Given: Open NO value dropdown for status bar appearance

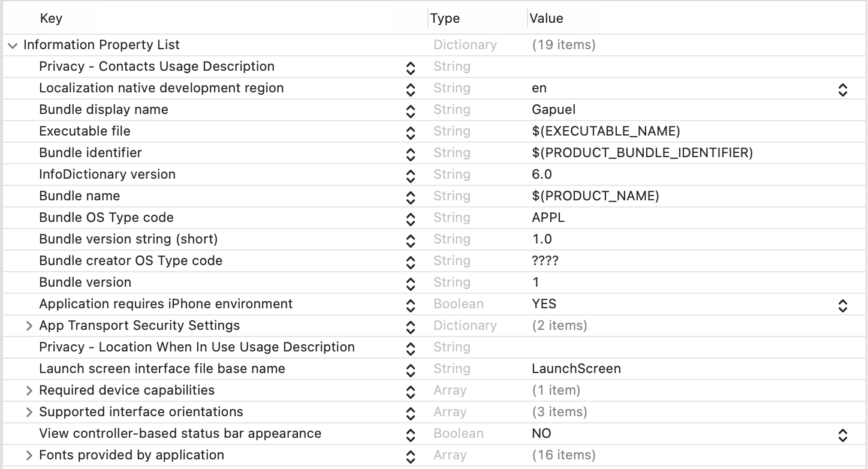Looking at the screenshot, I should [843, 435].
